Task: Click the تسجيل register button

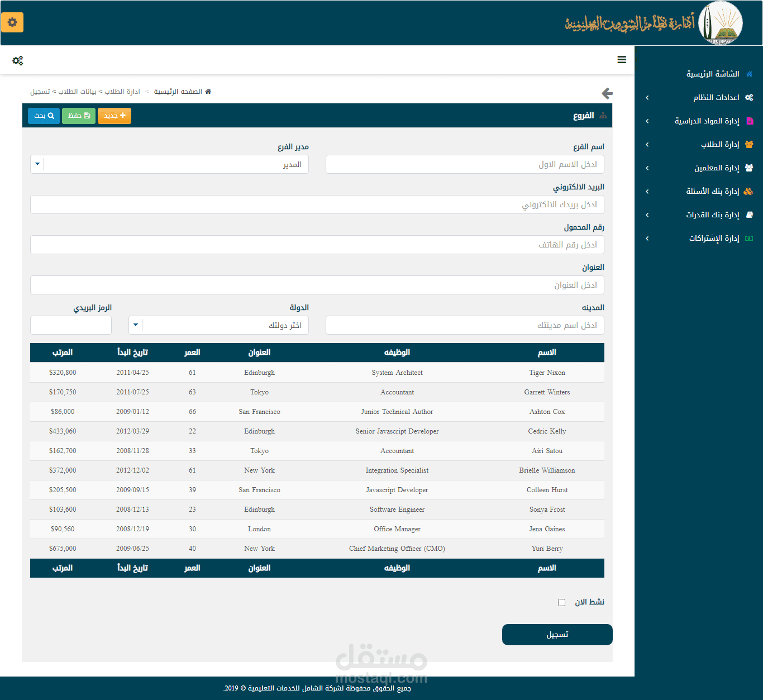Action: pyautogui.click(x=557, y=635)
